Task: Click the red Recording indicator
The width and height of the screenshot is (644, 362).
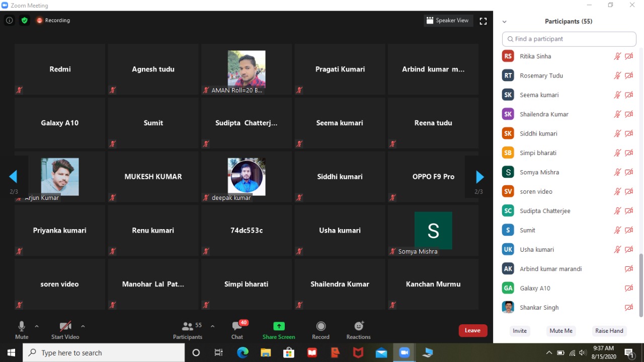Action: tap(53, 21)
